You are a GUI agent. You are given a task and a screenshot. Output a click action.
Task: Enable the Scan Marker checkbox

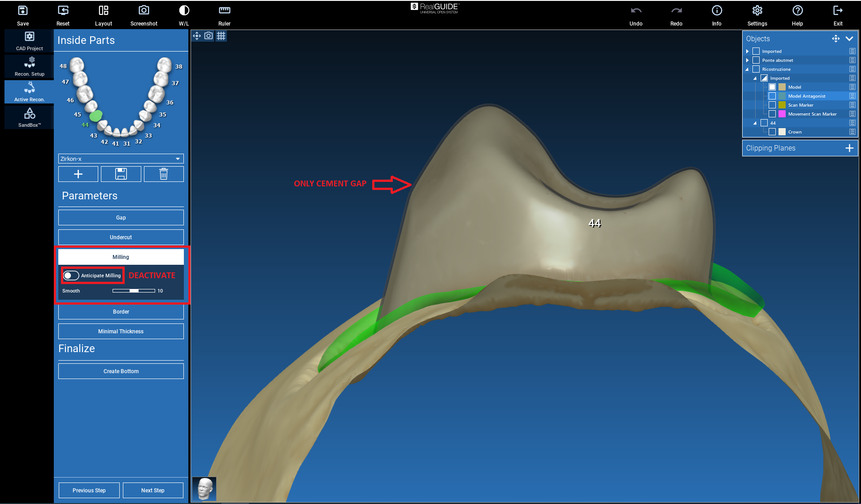[x=772, y=105]
